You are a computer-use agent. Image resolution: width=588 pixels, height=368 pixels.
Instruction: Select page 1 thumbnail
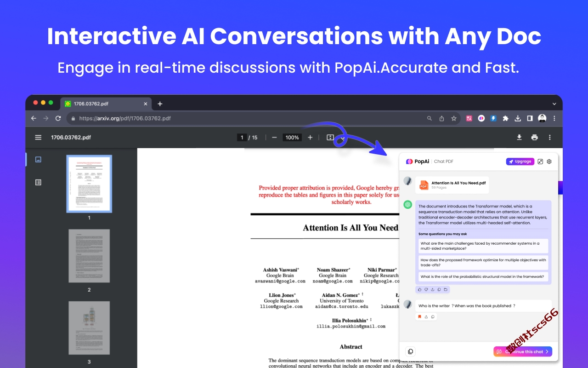pos(89,184)
